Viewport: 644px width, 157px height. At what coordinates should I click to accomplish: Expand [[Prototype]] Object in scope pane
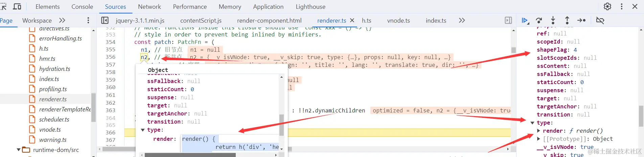coord(538,139)
